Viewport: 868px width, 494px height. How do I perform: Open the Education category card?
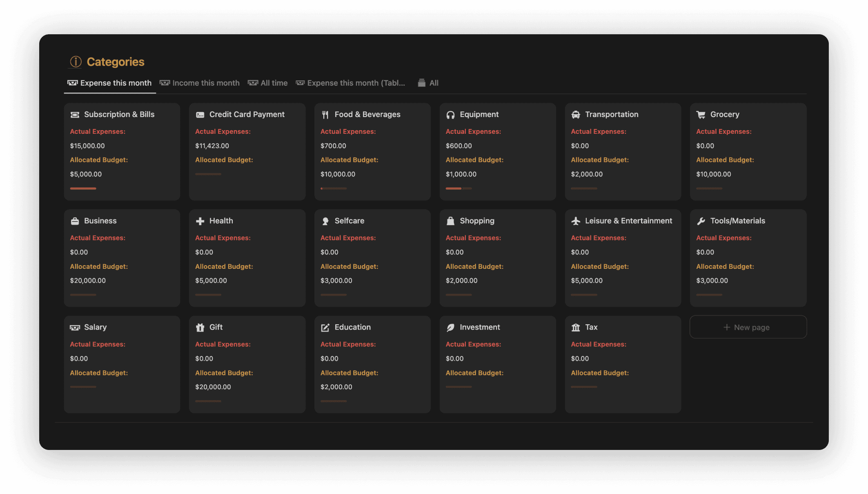(352, 327)
